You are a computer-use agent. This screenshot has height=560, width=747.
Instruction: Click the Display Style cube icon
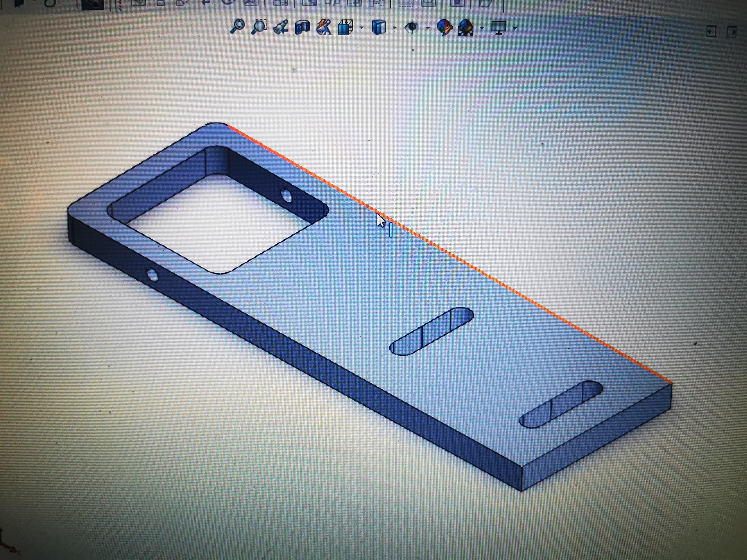(x=379, y=27)
